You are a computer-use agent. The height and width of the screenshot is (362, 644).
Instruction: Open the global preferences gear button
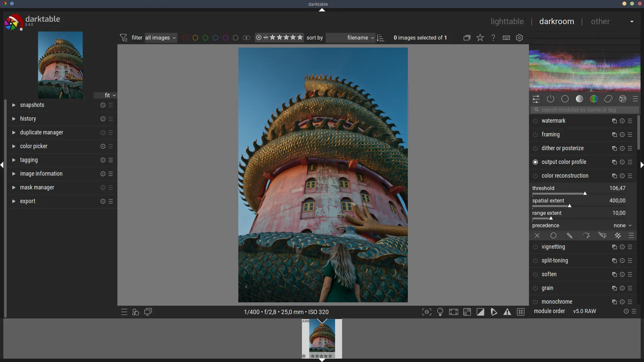(520, 38)
